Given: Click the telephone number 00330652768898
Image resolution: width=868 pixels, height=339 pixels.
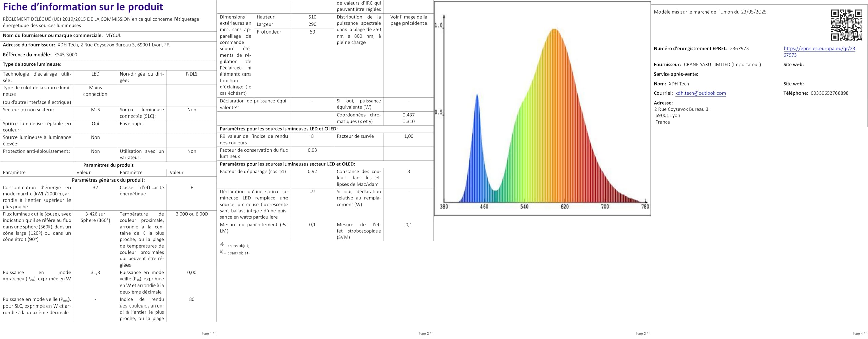Looking at the screenshot, I should pyautogui.click(x=829, y=93).
